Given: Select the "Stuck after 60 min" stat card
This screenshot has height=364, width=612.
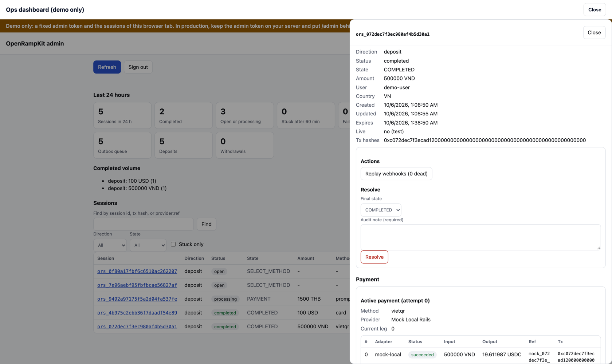Looking at the screenshot, I should tap(306, 115).
